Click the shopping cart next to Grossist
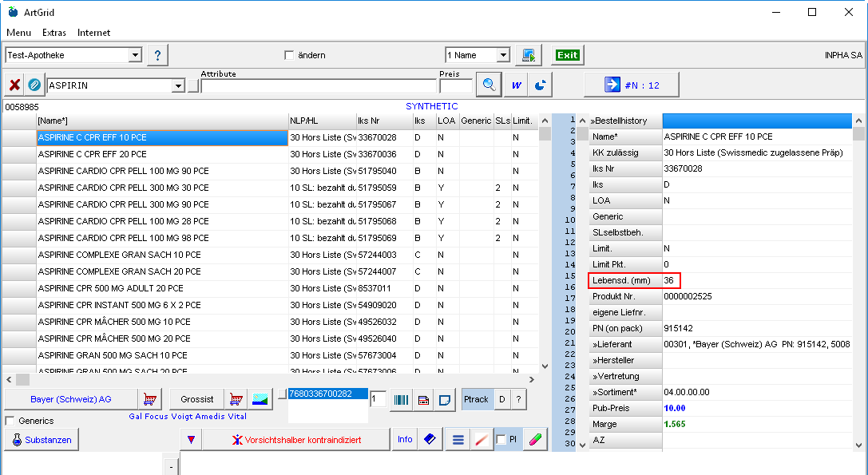 [x=236, y=399]
